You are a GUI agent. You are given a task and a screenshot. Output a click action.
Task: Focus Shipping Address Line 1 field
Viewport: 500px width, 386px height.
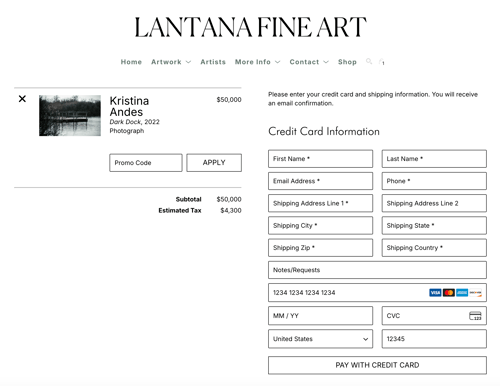coord(320,203)
